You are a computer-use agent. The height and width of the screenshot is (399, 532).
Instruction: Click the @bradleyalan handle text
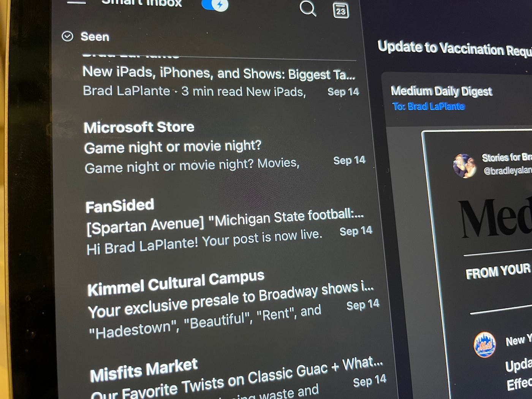[x=508, y=171]
